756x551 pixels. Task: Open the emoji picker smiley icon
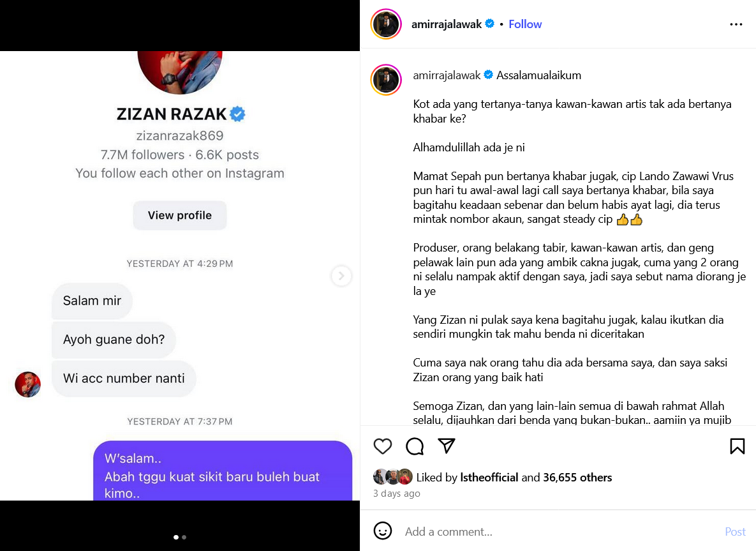pyautogui.click(x=383, y=531)
